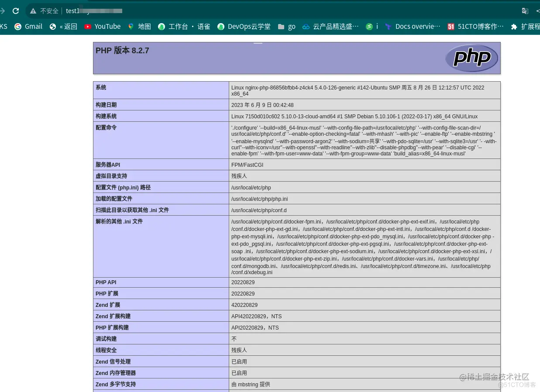Image resolution: width=540 pixels, height=392 pixels.
Task: Click the './configure' command value text
Action: [x=364, y=141]
